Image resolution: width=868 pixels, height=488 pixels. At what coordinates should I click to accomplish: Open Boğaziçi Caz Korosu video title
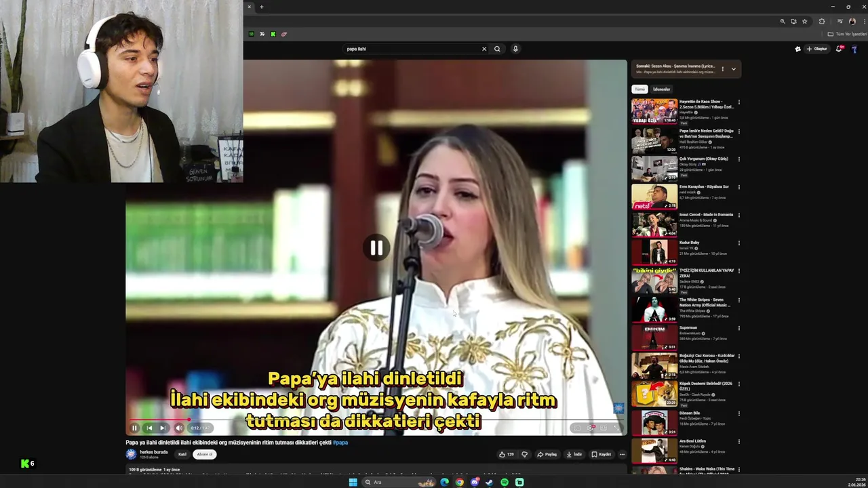(x=707, y=359)
